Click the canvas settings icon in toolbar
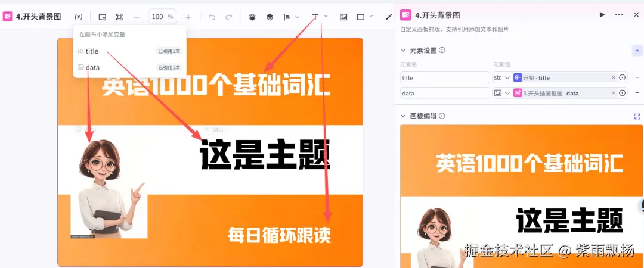Image resolution: width=644 pixels, height=268 pixels. (103, 17)
